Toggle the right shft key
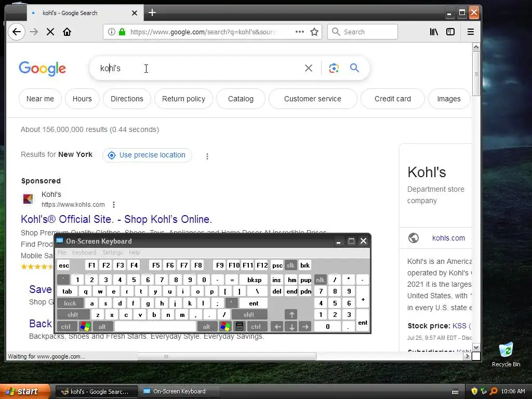Image resolution: width=532 pixels, height=399 pixels. [x=249, y=315]
